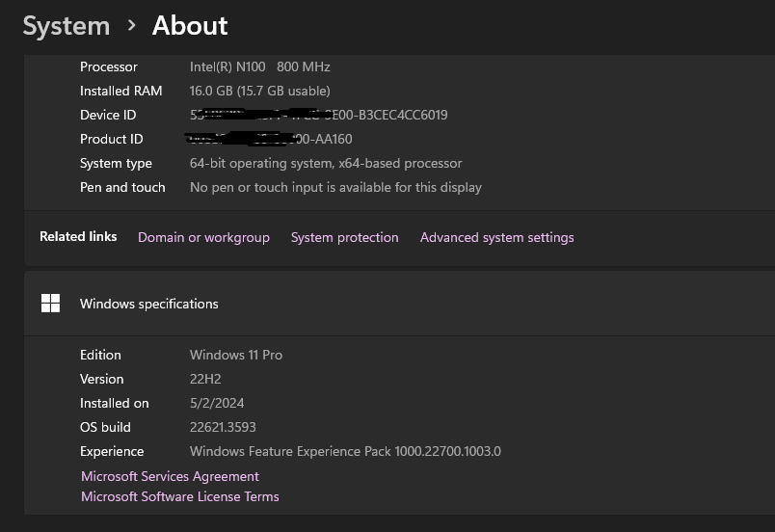Go back to System in the breadcrumb
Viewport: 775px width, 532px height.
[67, 26]
